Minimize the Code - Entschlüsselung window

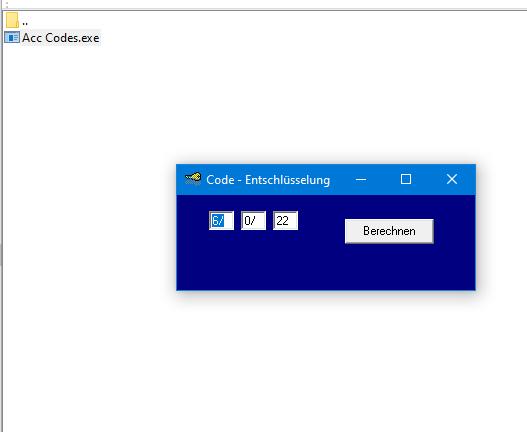click(x=361, y=180)
